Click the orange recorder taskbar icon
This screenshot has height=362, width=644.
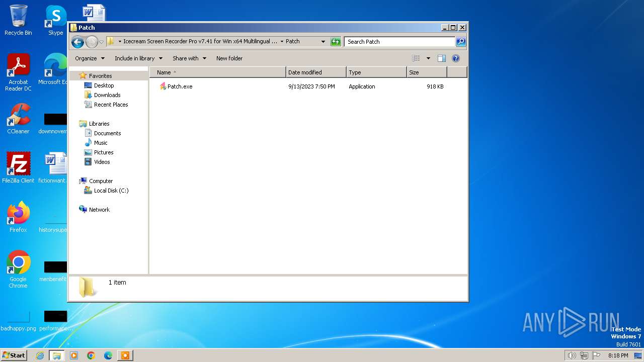point(125,355)
